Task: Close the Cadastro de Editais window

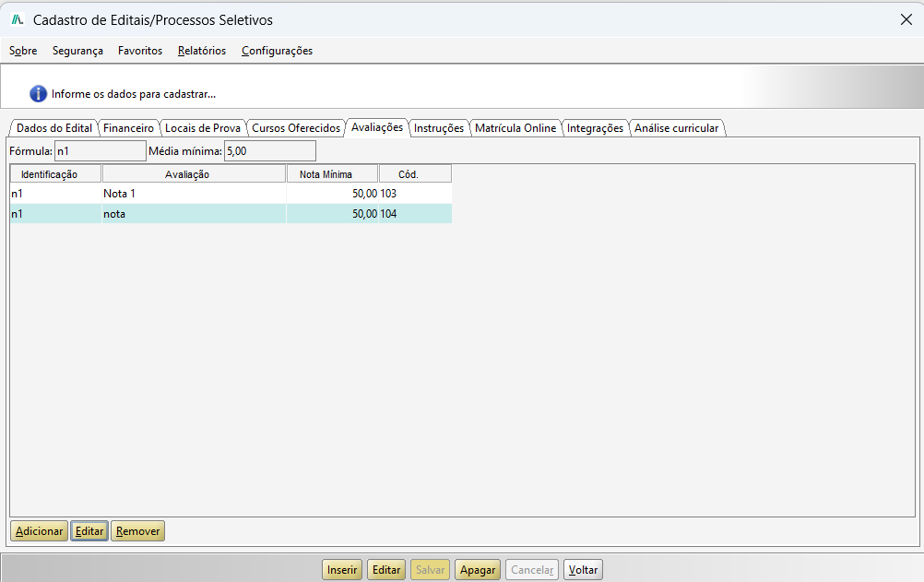Action: (x=906, y=19)
